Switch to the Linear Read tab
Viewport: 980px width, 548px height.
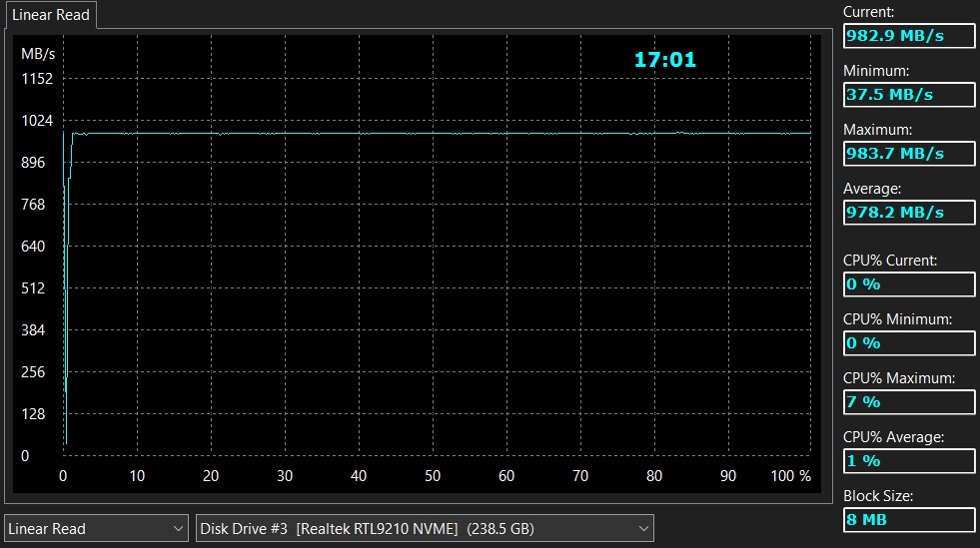pyautogui.click(x=51, y=15)
